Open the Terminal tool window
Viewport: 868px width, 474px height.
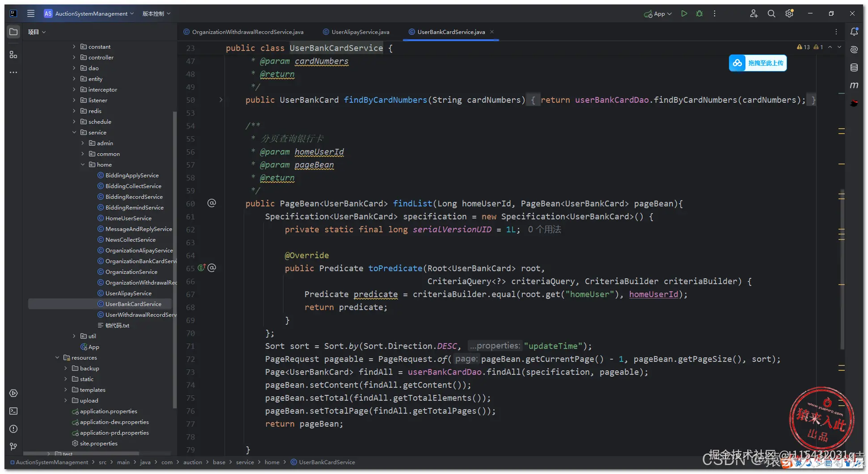(x=13, y=411)
